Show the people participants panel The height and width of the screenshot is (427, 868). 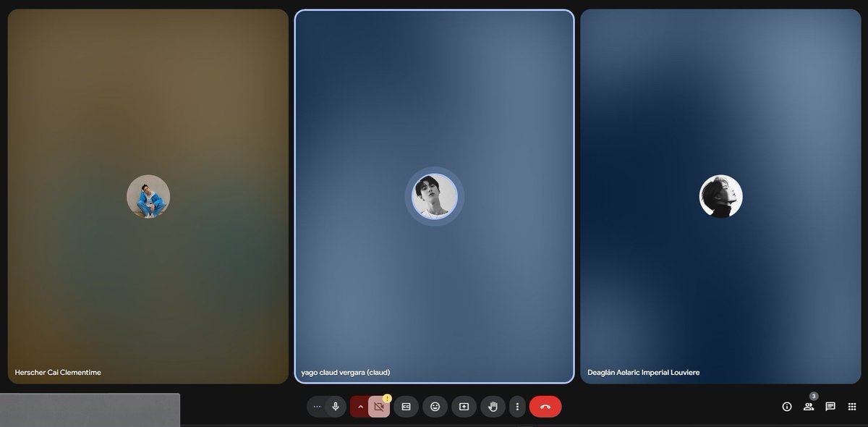809,407
